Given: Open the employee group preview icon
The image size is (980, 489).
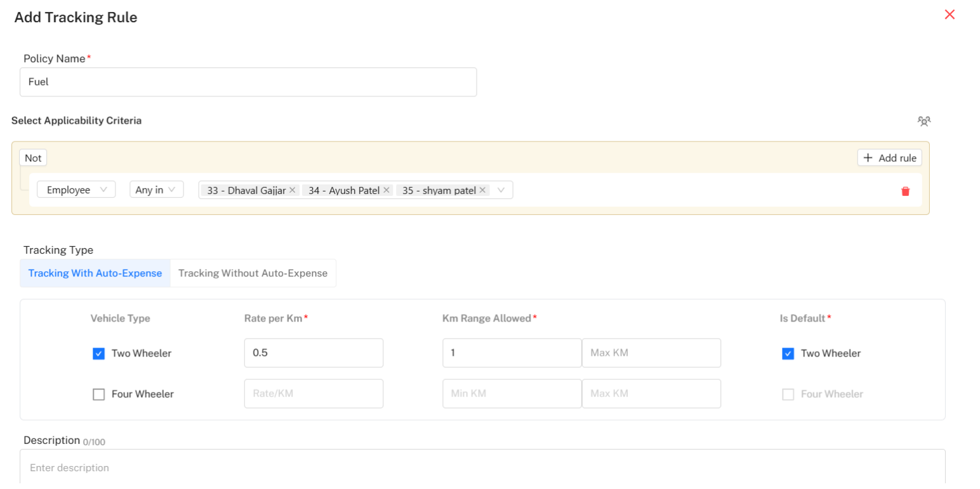Looking at the screenshot, I should (x=924, y=121).
